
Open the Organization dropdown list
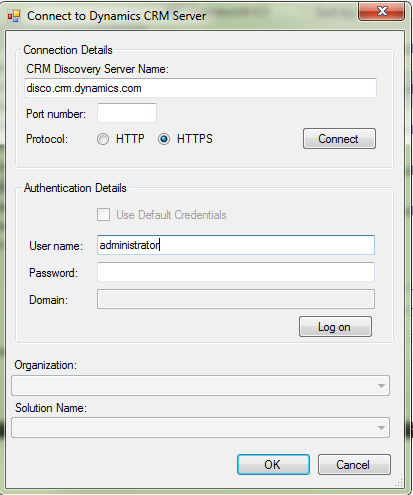(200, 386)
